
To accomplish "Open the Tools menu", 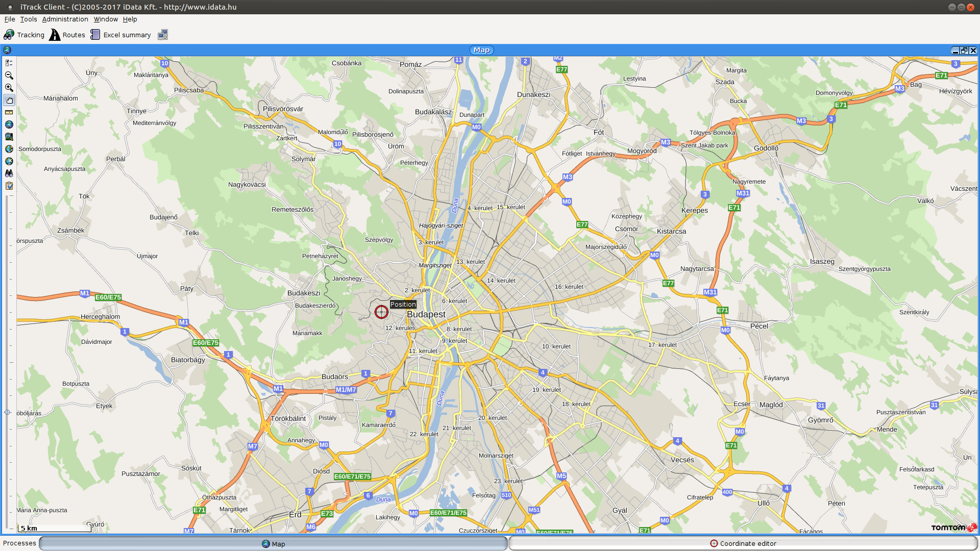I will (x=29, y=19).
